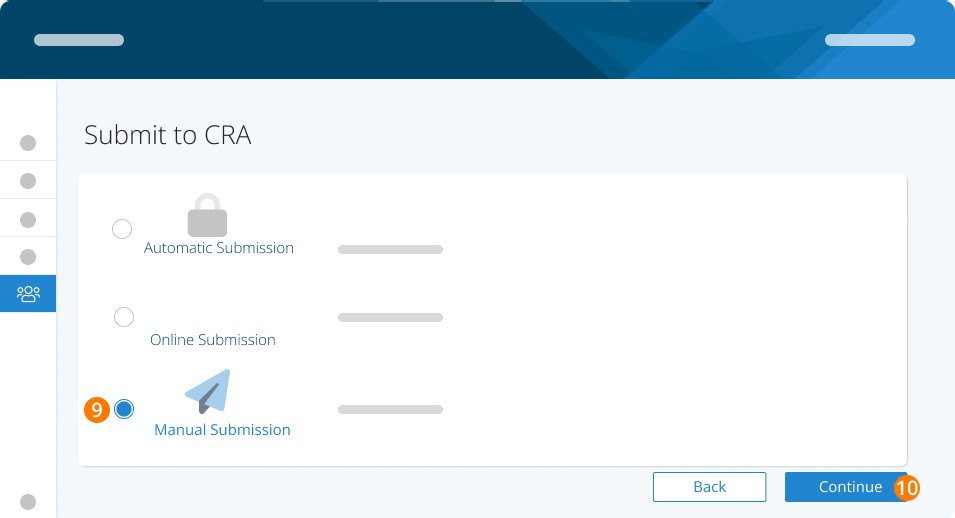Select the Automatic Submission radio button
955x518 pixels.
pos(122,229)
